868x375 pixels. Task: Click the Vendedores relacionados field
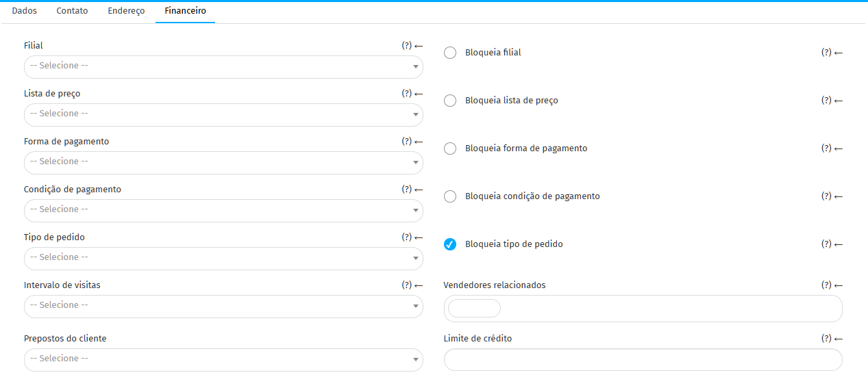(643, 309)
